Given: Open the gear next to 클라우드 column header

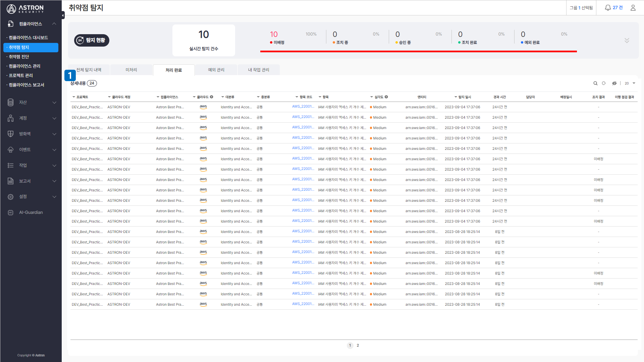Looking at the screenshot, I should 212,97.
